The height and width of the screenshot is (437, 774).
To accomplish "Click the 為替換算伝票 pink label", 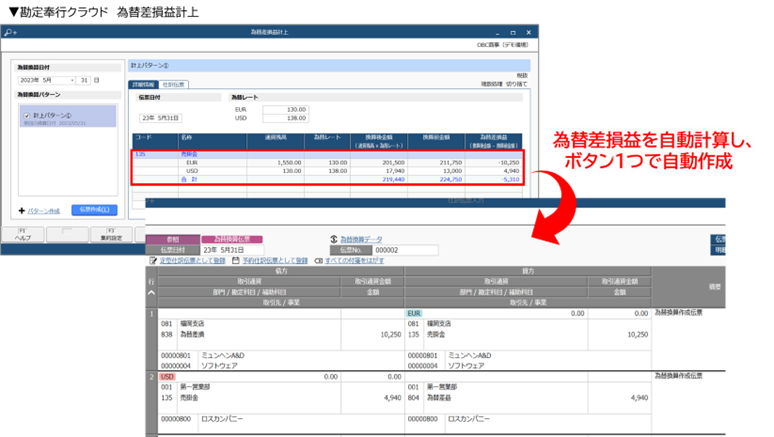I will (x=232, y=239).
